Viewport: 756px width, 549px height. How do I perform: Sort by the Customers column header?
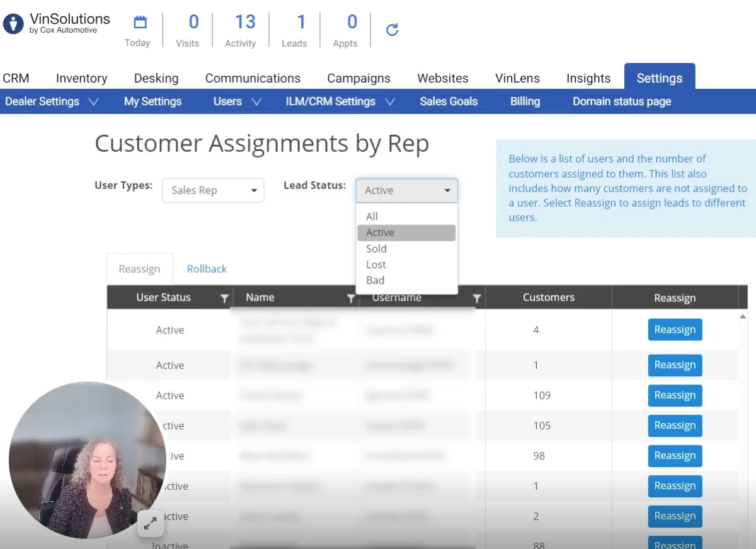[549, 298]
